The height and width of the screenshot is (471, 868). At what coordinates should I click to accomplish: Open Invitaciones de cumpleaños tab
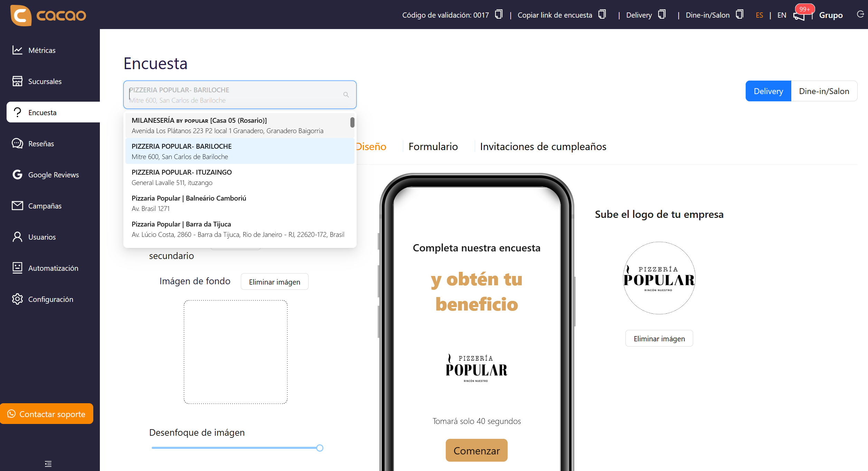point(543,146)
